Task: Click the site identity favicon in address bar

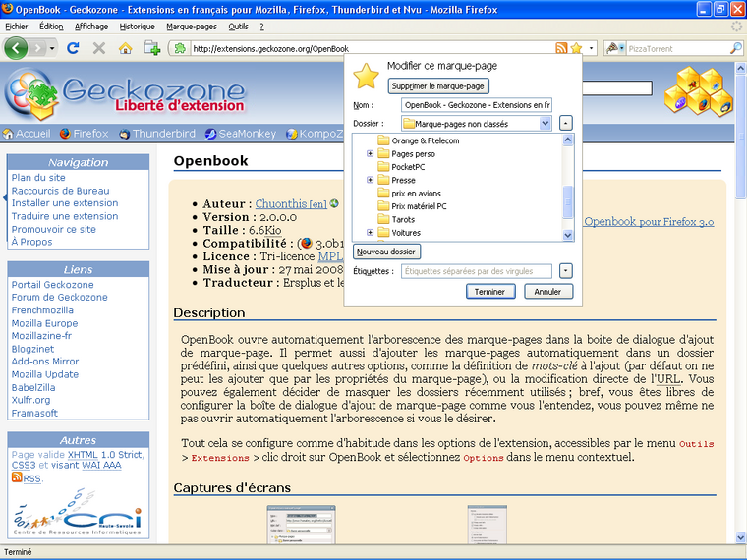Action: point(180,48)
